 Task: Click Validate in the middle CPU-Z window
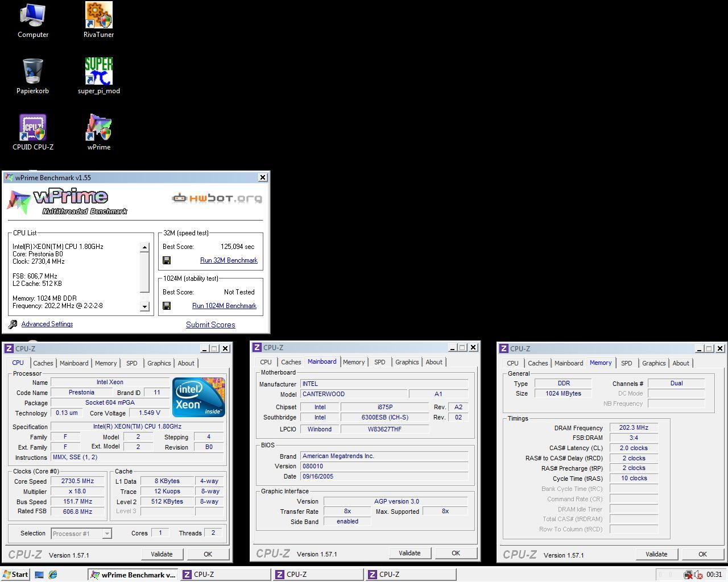[x=409, y=553]
